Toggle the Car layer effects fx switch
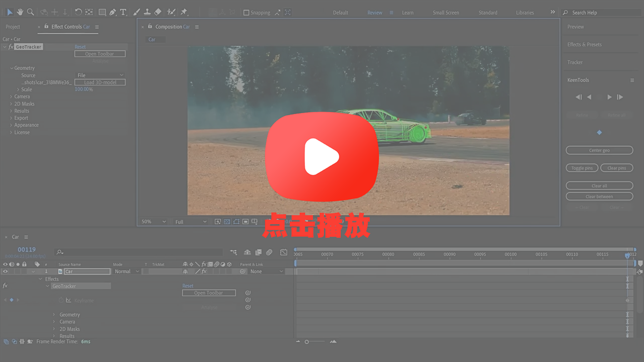Viewport: 644px width, 362px height. coord(204,271)
